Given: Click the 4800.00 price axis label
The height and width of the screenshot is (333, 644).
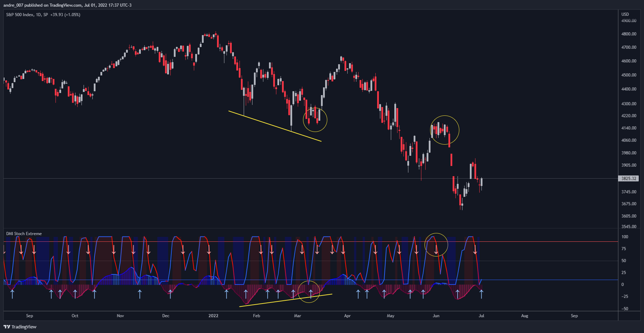Looking at the screenshot, I should pyautogui.click(x=629, y=34).
